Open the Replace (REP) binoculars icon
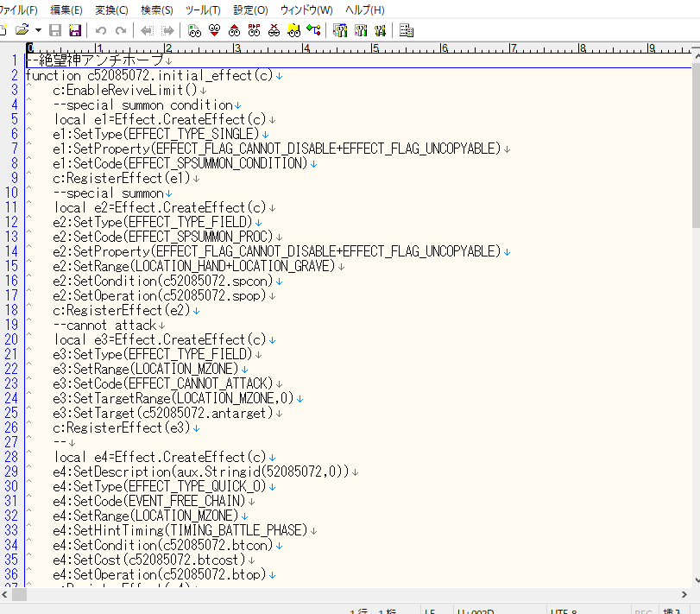Viewport: 700px width, 614px height. coord(254,30)
